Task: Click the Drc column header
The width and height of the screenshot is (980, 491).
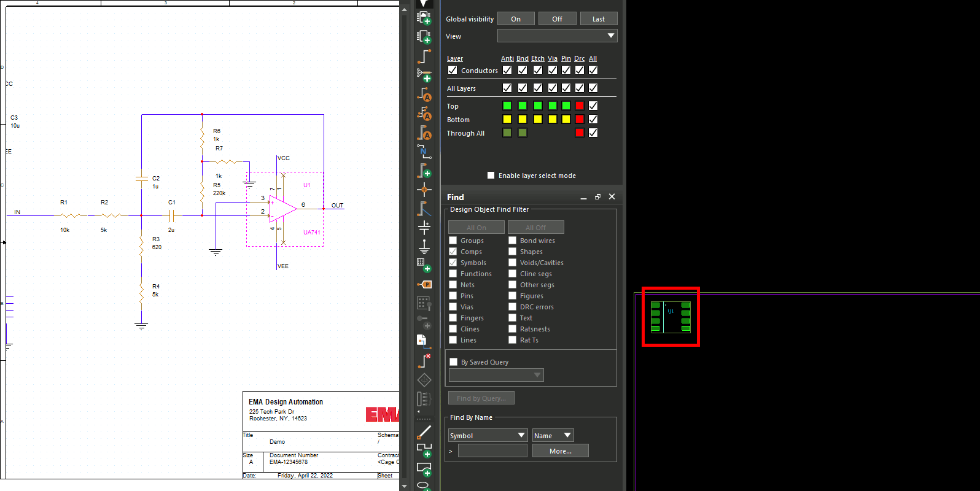Action: [580, 58]
